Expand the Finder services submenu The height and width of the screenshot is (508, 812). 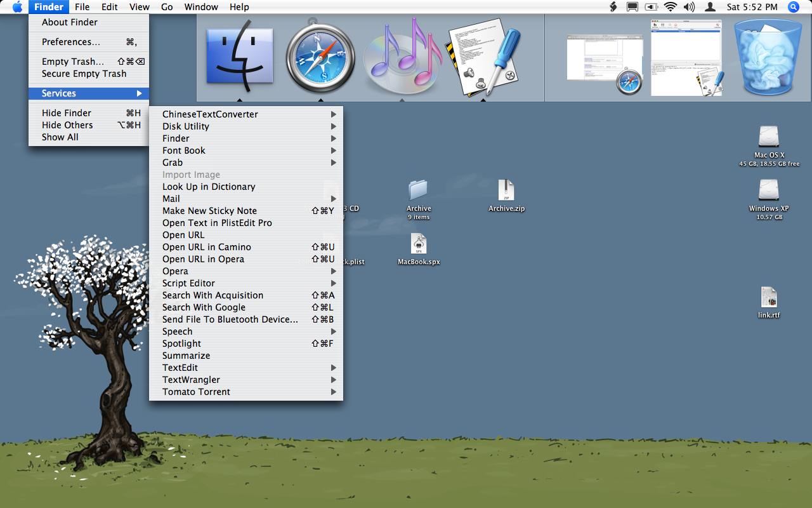point(246,138)
